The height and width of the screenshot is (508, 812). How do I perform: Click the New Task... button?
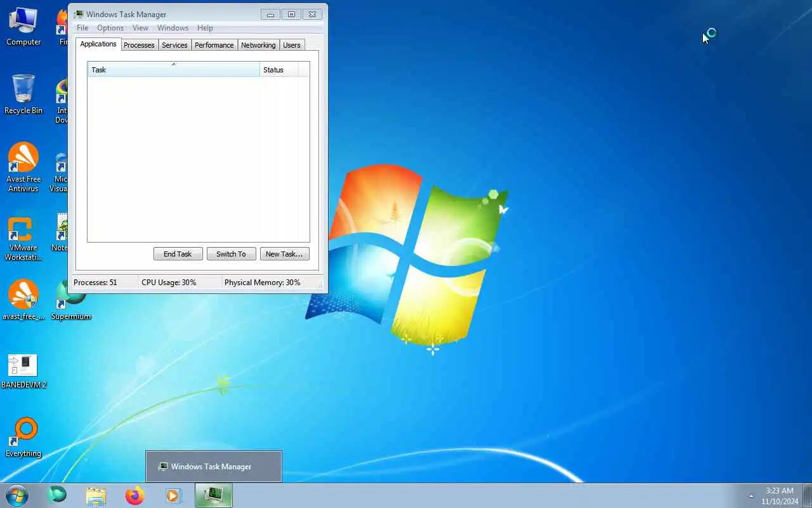284,254
